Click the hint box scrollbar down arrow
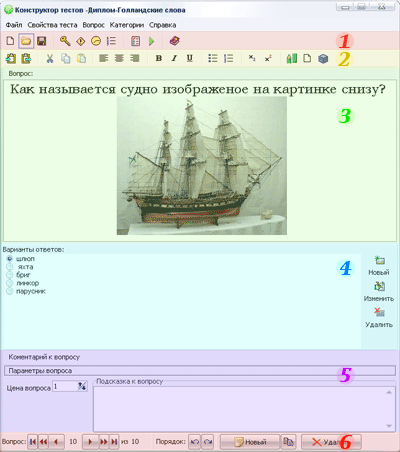Screen dimensions: 400x452 (389, 426)
